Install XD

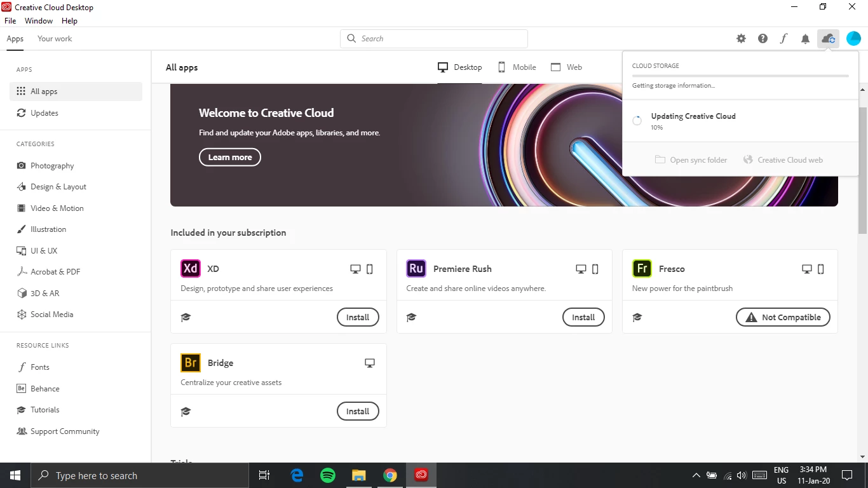pyautogui.click(x=358, y=317)
